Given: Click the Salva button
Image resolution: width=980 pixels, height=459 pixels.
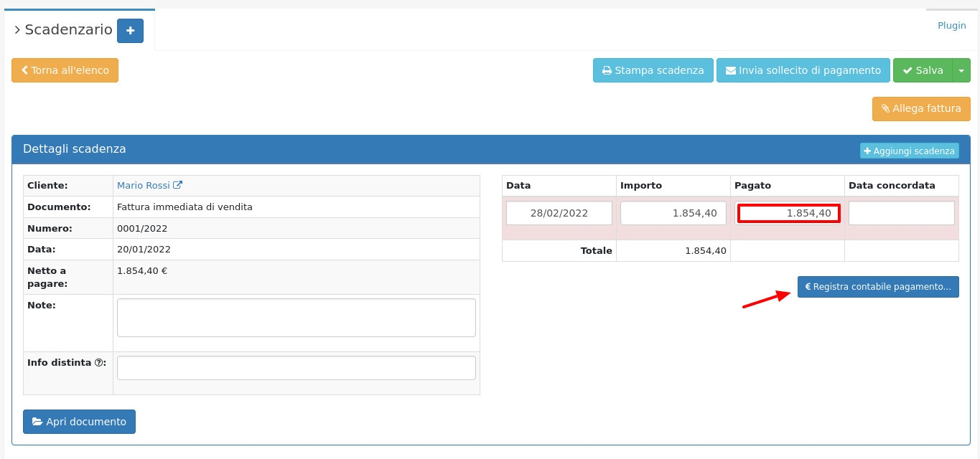Looking at the screenshot, I should 923,70.
